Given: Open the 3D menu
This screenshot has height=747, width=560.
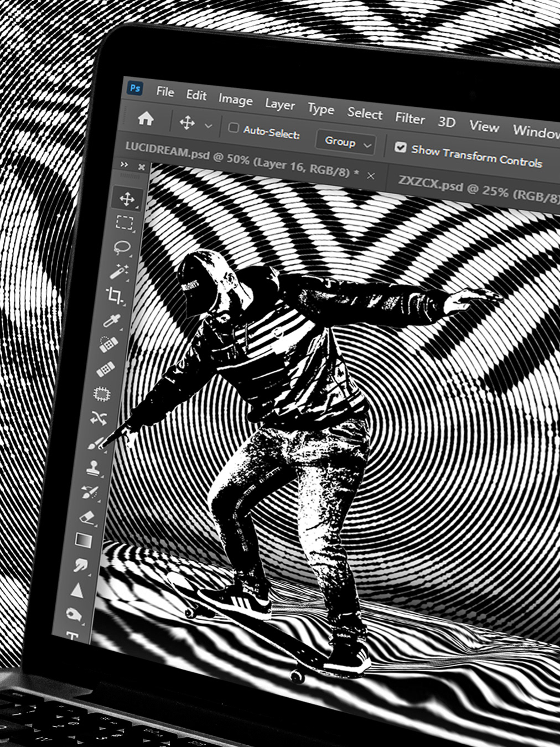Looking at the screenshot, I should click(447, 122).
